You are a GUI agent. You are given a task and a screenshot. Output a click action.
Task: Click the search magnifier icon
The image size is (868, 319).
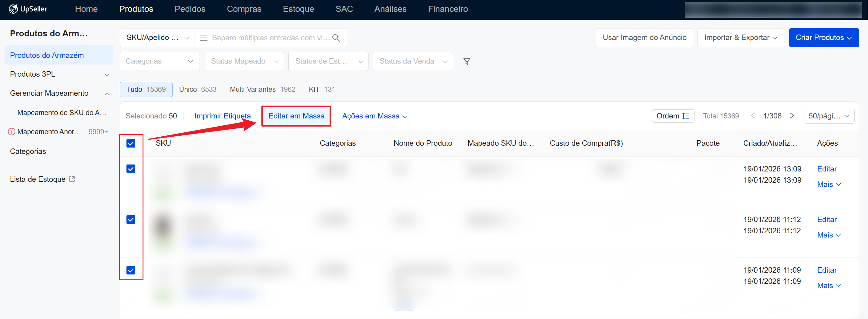(x=336, y=38)
